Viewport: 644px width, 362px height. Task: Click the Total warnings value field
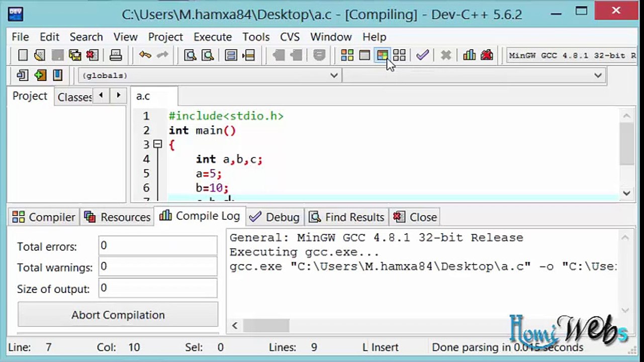tap(158, 267)
